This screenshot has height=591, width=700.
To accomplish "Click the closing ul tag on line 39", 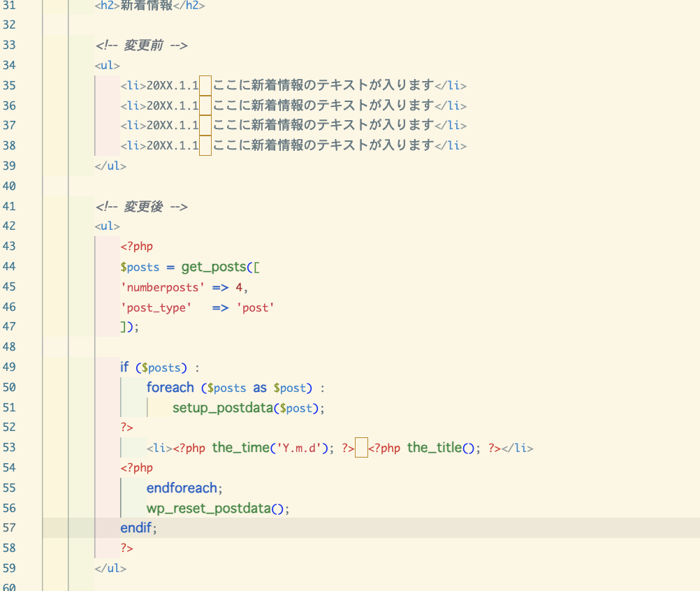I will pos(110,166).
